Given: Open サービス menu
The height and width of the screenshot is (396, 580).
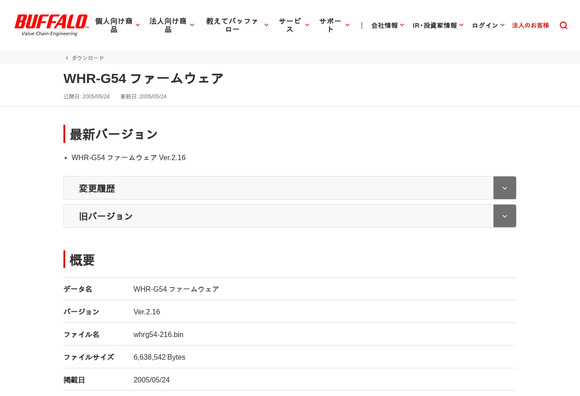Looking at the screenshot, I should pos(290,25).
